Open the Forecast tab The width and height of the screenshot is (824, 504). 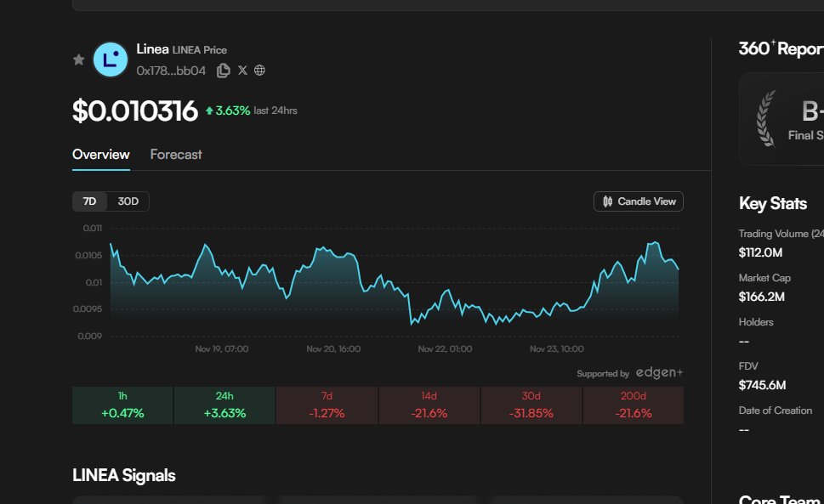(x=176, y=155)
